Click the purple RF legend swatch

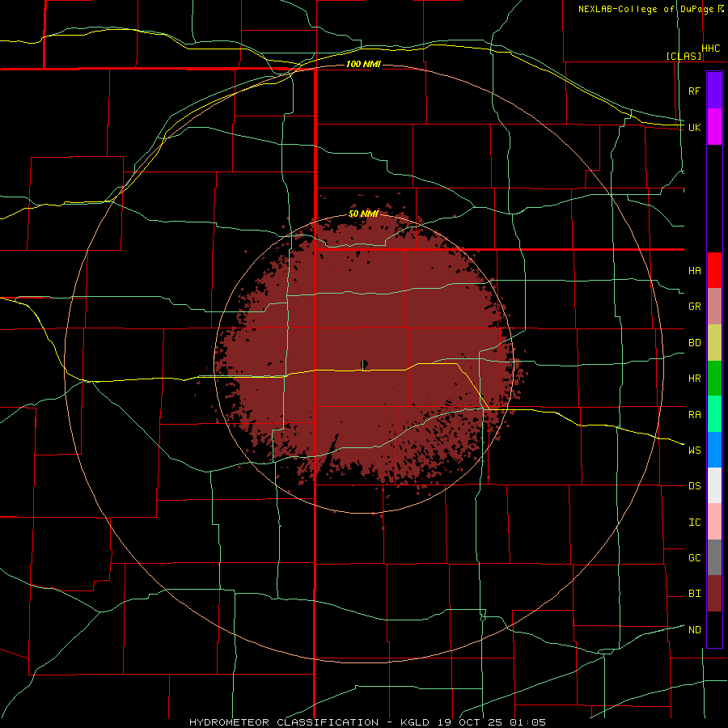tap(714, 91)
